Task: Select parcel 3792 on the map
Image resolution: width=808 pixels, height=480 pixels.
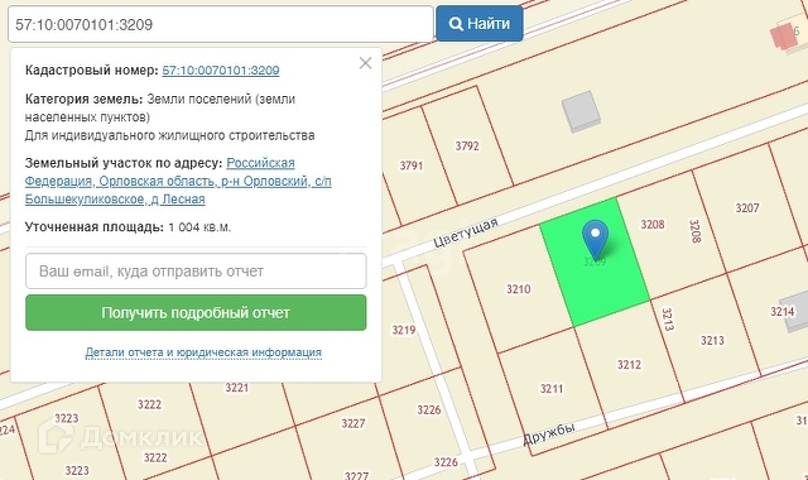Action: coord(467,146)
